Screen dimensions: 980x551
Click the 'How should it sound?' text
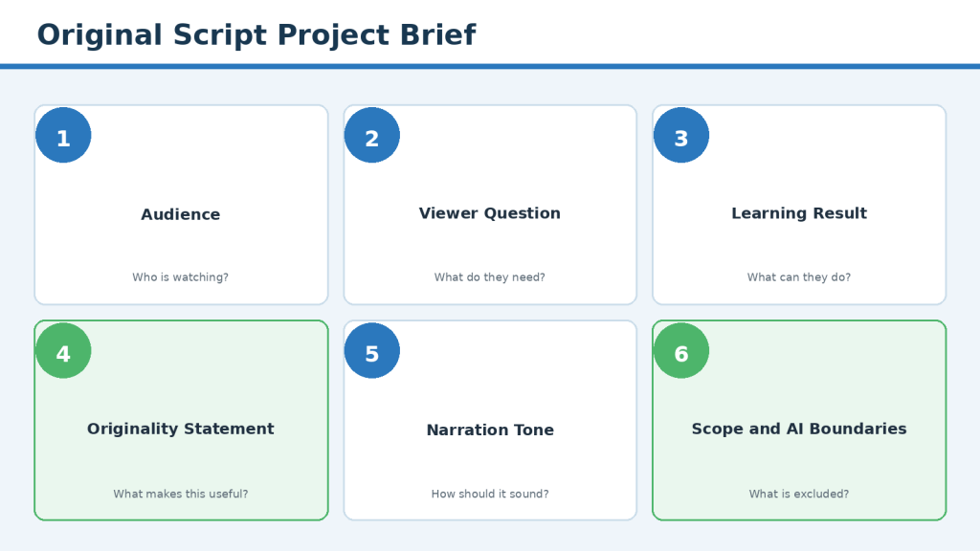(x=490, y=494)
